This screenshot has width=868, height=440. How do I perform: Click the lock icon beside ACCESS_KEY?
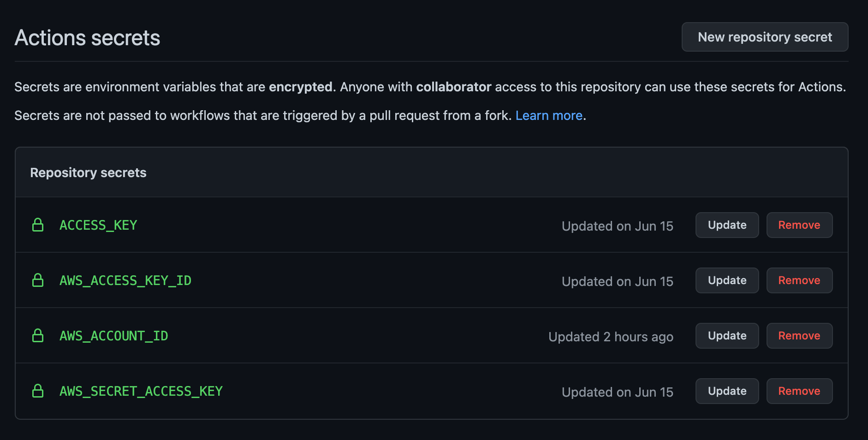[x=38, y=225]
